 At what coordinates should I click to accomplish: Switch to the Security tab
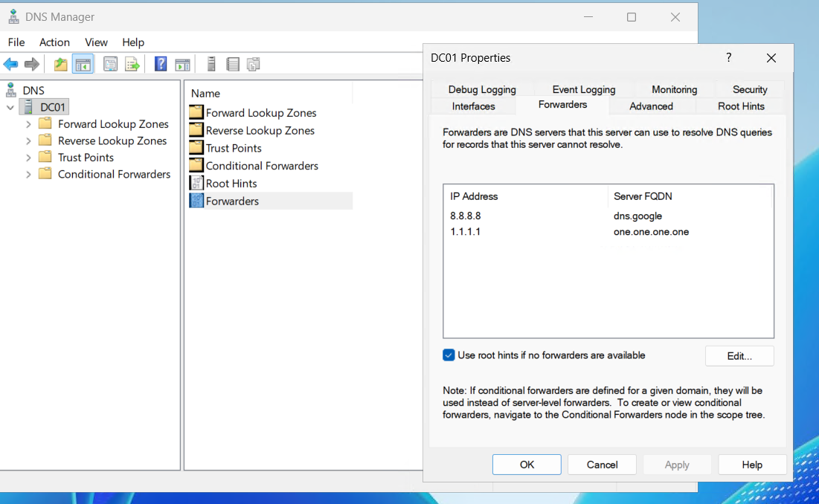tap(750, 89)
